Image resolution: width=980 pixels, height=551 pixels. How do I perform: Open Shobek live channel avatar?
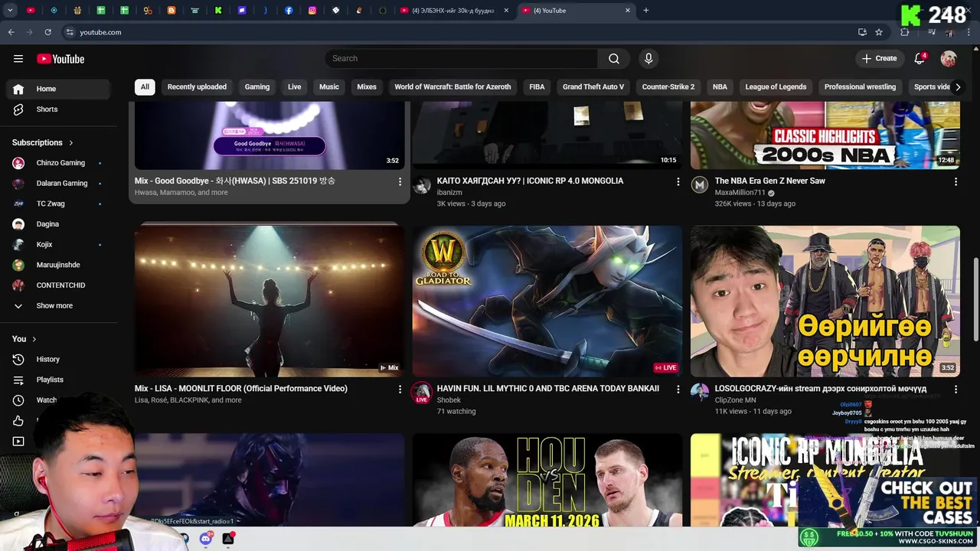click(422, 393)
